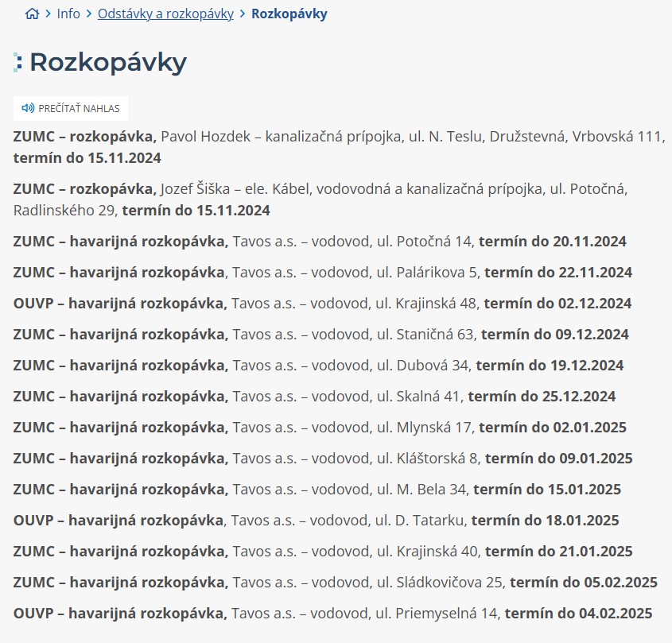
Task: Click the entry for ul. Potočná 14
Action: (319, 242)
